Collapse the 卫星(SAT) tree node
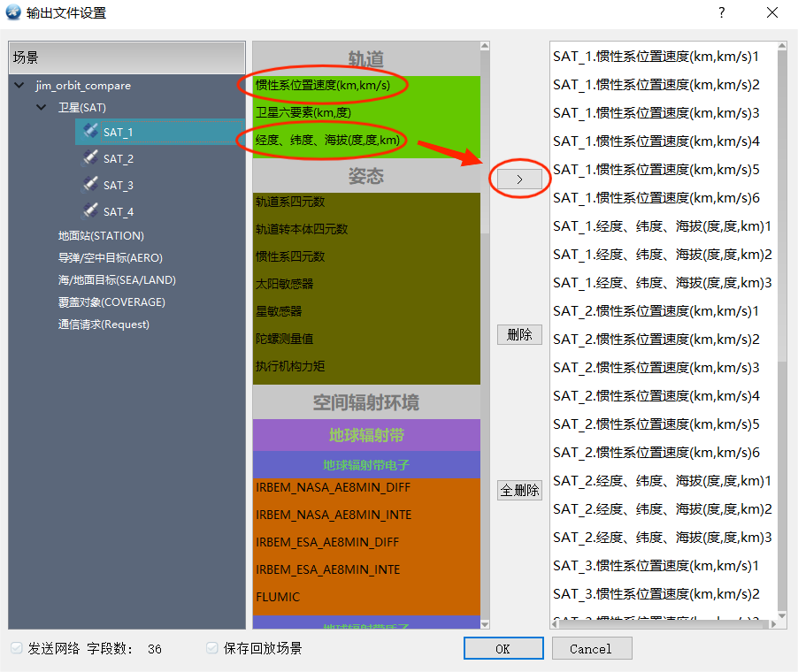The height and width of the screenshot is (672, 798). [42, 108]
